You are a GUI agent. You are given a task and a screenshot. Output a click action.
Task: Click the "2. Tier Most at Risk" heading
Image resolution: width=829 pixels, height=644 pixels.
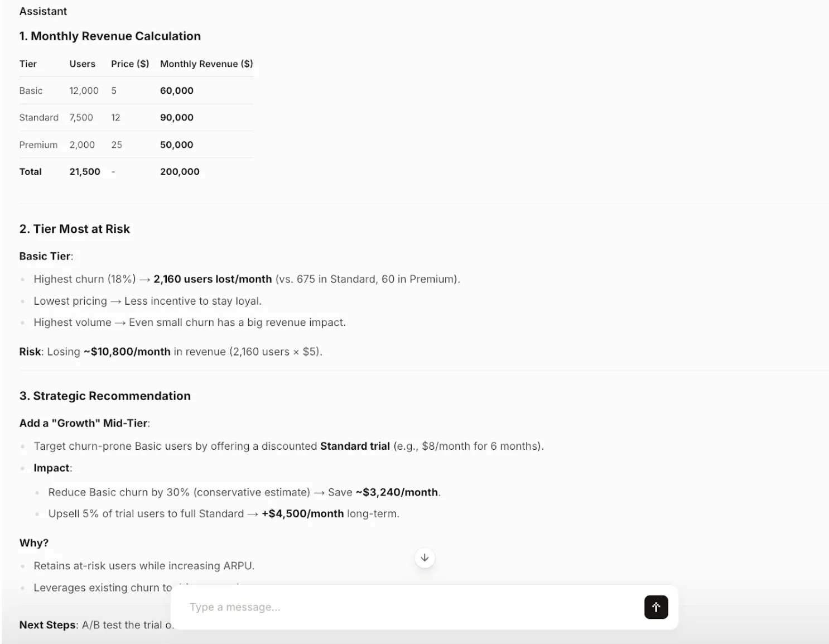(x=74, y=229)
